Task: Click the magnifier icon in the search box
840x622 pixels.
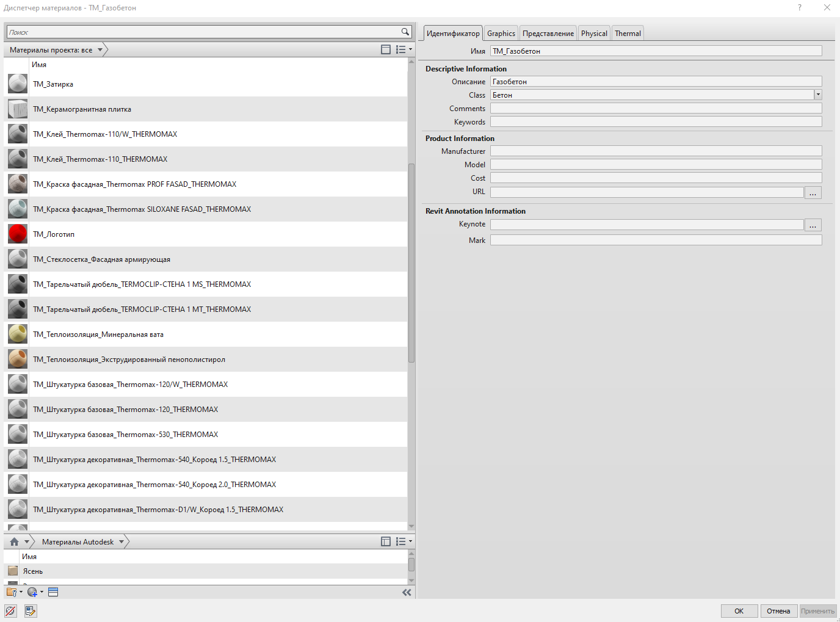Action: (x=405, y=32)
